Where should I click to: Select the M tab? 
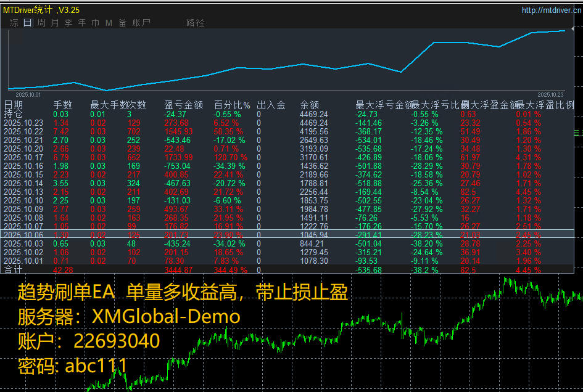point(109,23)
